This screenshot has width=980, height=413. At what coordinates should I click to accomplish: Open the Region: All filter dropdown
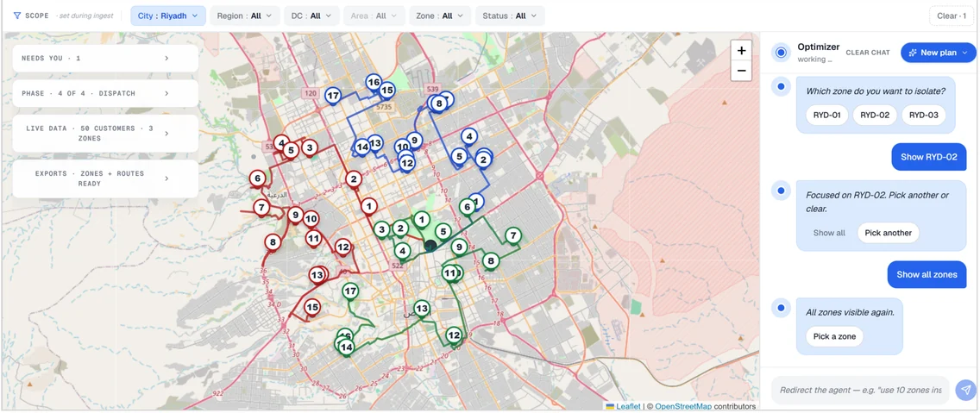(x=244, y=16)
